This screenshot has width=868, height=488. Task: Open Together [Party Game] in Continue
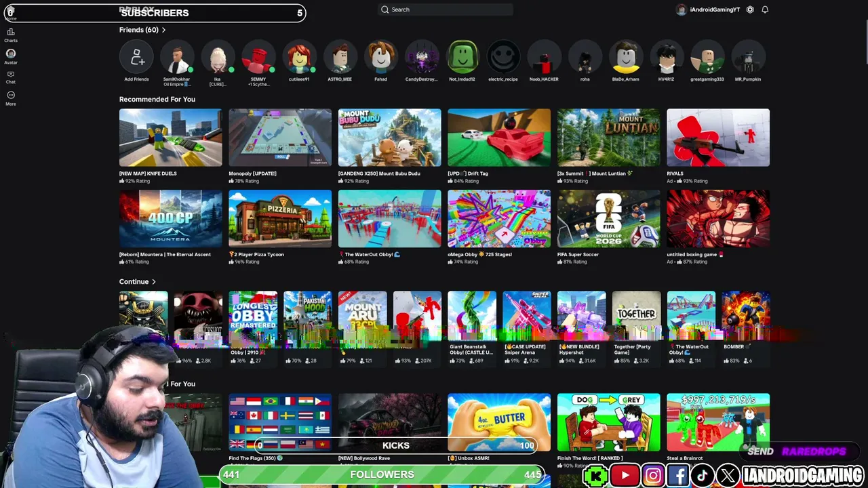637,315
